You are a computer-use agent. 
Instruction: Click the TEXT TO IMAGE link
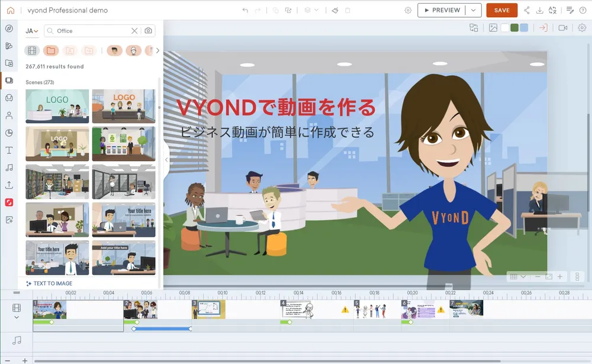[x=49, y=284]
